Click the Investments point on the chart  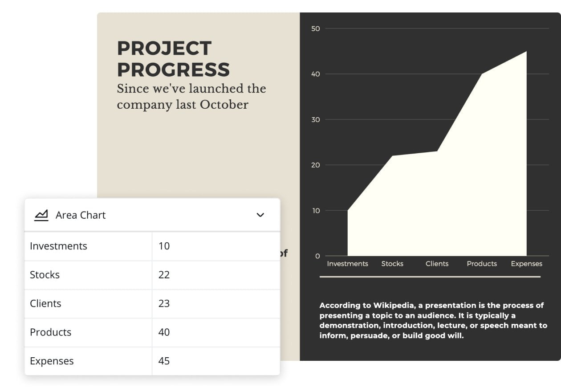click(347, 210)
